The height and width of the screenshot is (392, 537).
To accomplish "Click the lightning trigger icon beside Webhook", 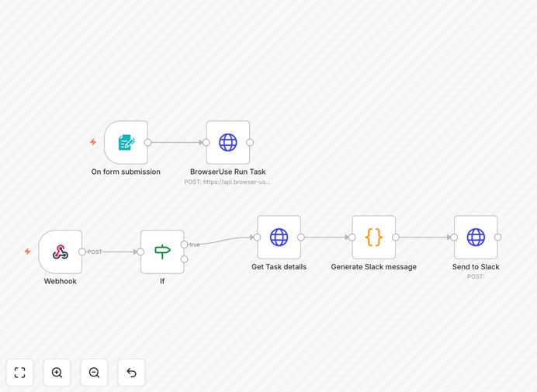I will click(x=27, y=252).
